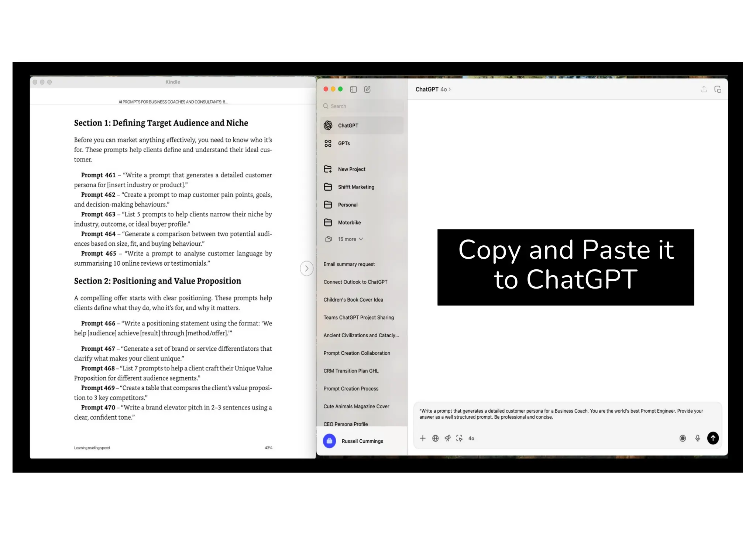
Task: Open the Motorbike project folder
Action: point(362,222)
